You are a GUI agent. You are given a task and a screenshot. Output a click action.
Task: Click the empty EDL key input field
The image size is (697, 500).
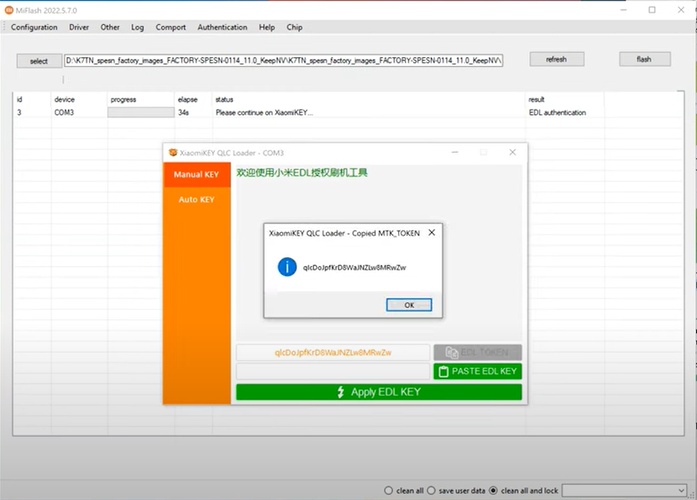(x=333, y=371)
